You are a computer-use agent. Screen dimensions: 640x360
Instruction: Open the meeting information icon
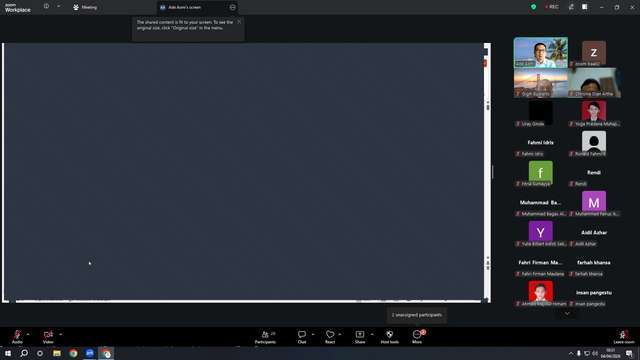(x=46, y=6)
